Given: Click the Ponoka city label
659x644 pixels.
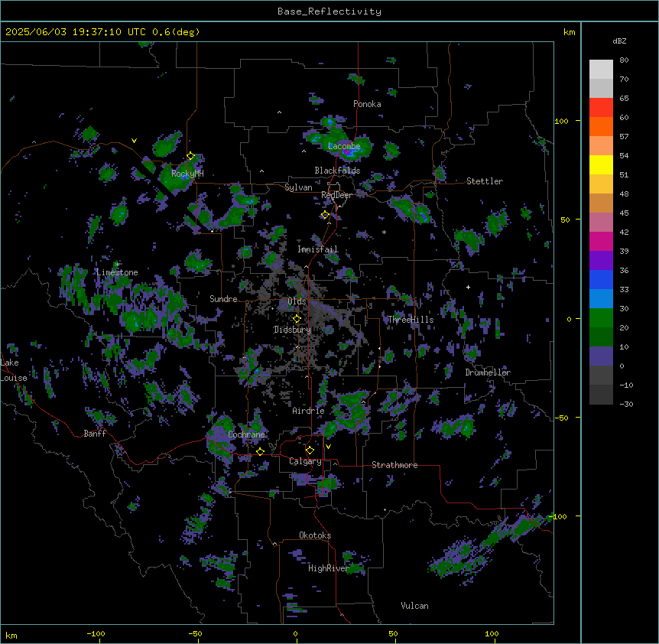Looking at the screenshot, I should coord(367,104).
